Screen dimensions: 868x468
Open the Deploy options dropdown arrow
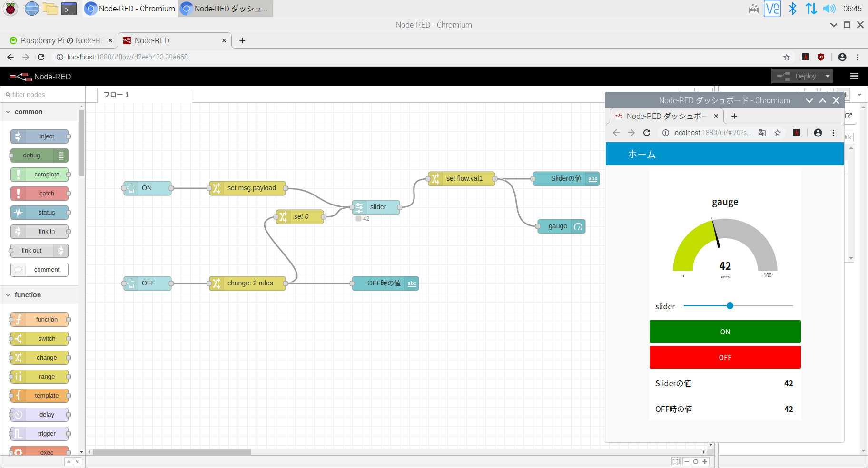pyautogui.click(x=828, y=76)
